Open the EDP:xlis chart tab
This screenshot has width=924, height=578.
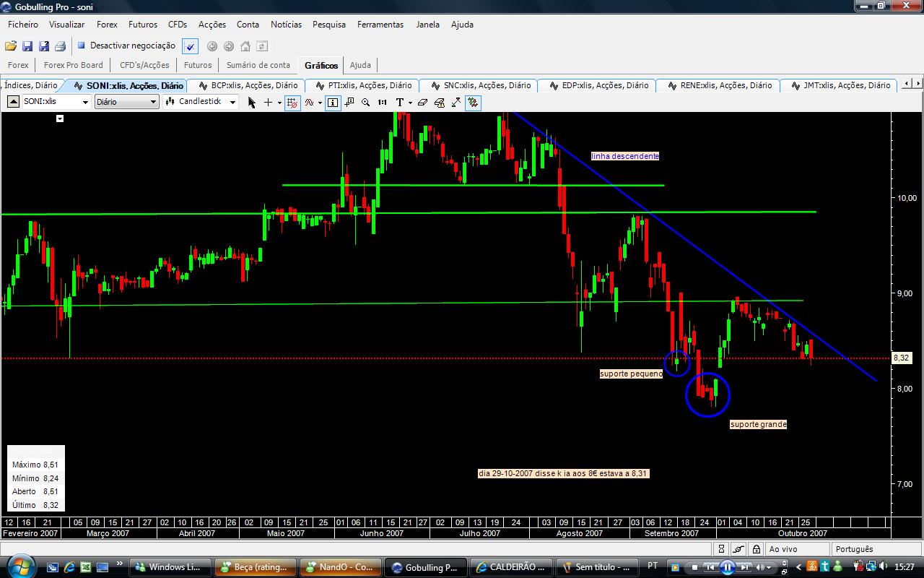point(598,85)
